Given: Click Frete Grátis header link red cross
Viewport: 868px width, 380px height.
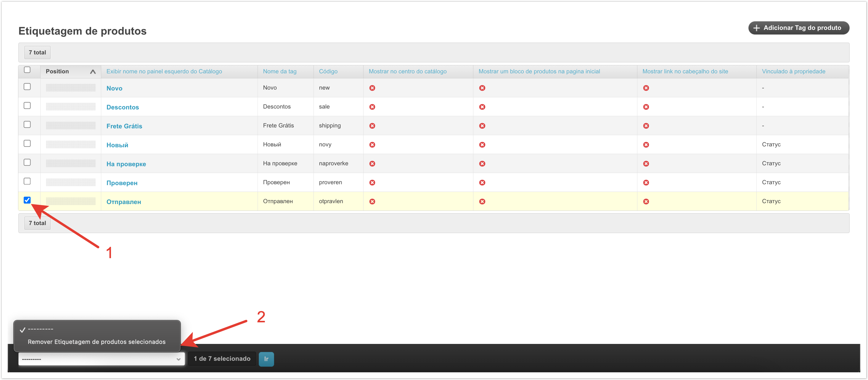Looking at the screenshot, I should pyautogui.click(x=646, y=126).
